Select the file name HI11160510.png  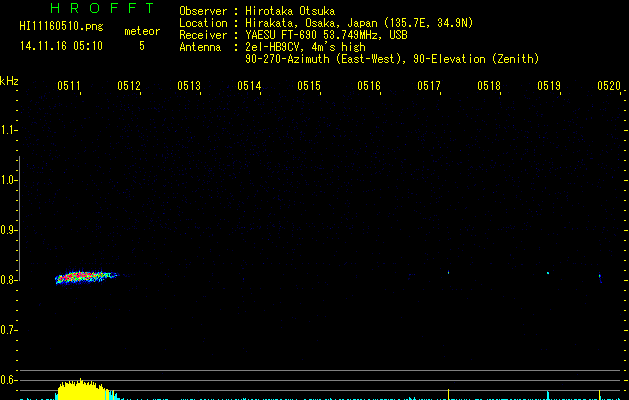(61, 27)
